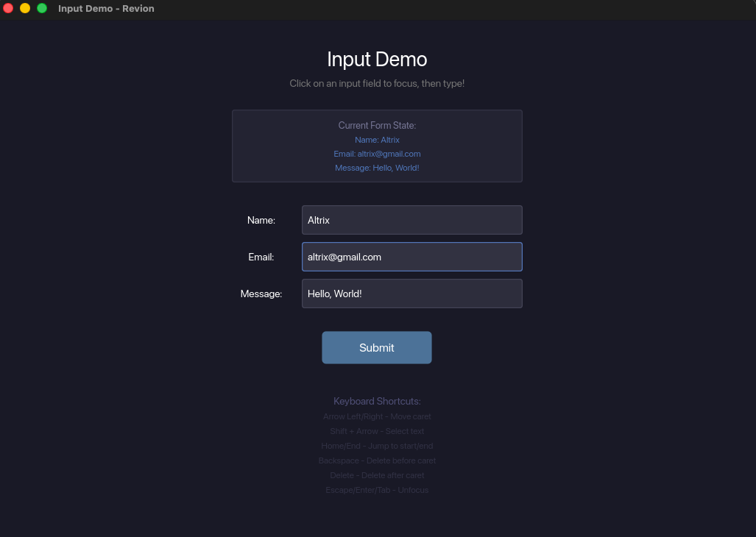Screen dimensions: 756x537
Task: Click the 'Delete - Delete after caret' hint
Action: tap(377, 475)
